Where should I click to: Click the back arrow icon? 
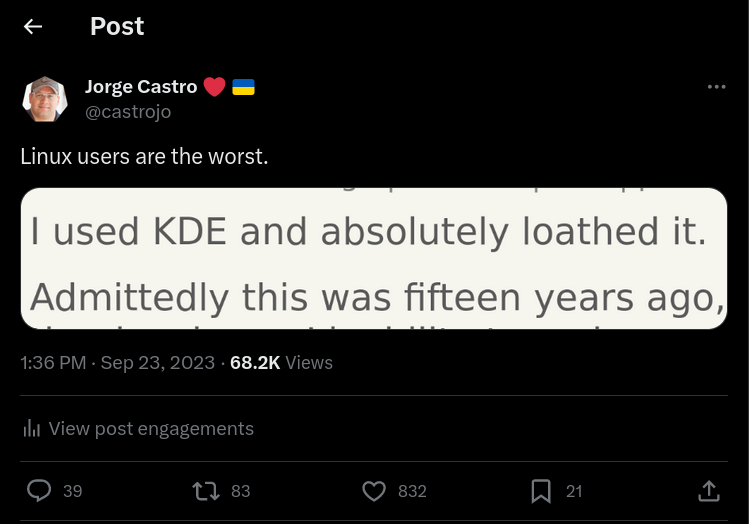click(33, 27)
